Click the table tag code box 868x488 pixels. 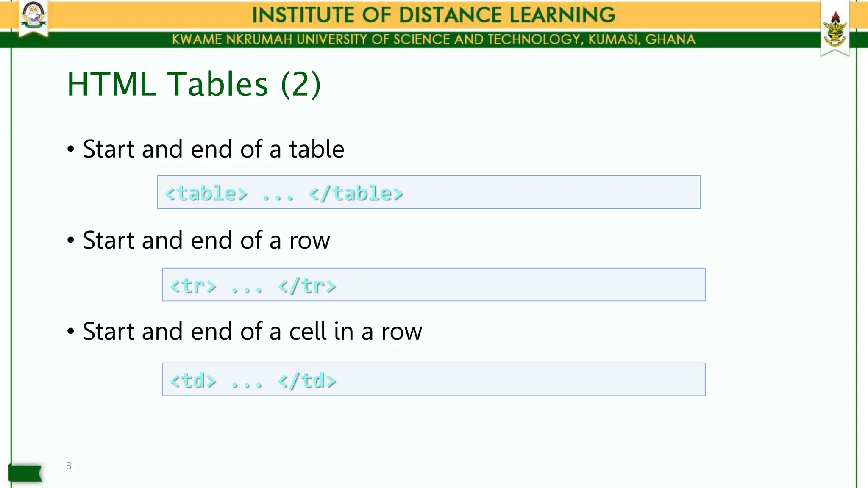pyautogui.click(x=428, y=192)
